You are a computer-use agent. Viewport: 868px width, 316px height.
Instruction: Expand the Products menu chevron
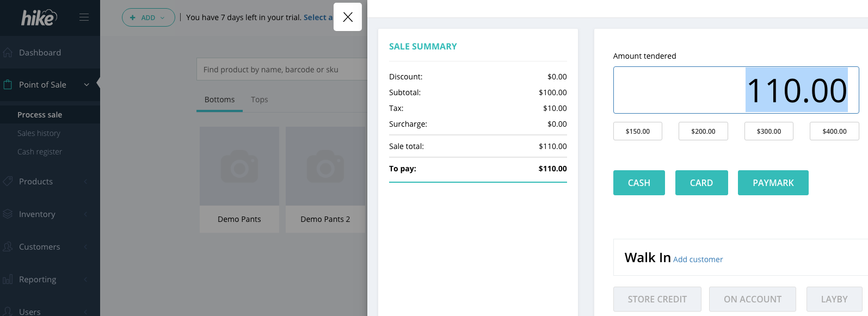click(x=85, y=182)
